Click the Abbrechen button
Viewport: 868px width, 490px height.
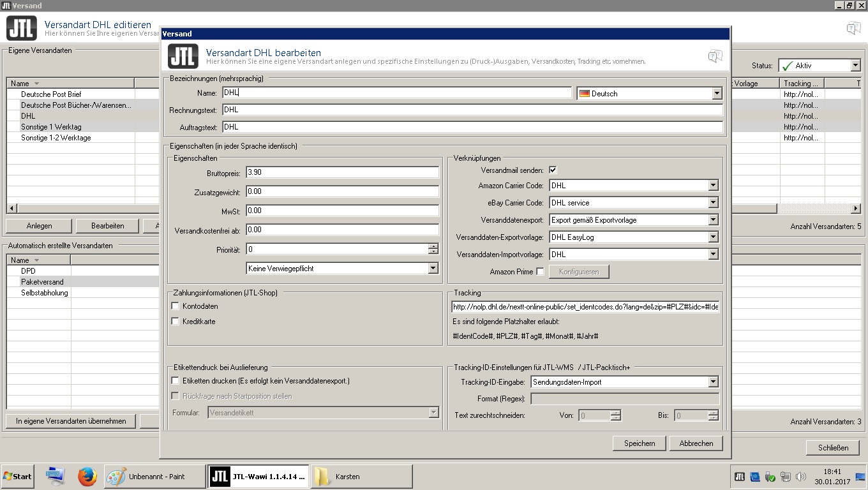696,443
